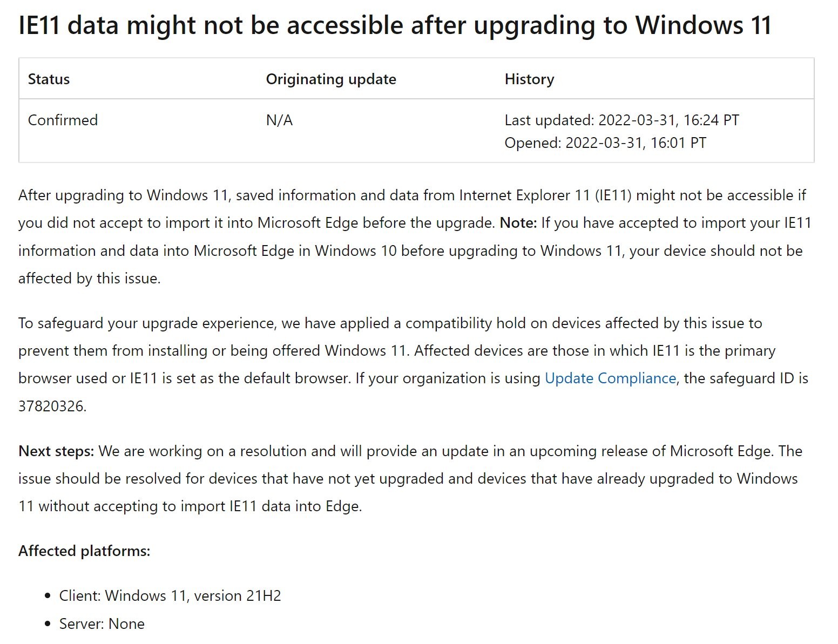Viewport: 838px width, 644px height.
Task: Click the Opened 2022-03-31 16:01 text
Action: coord(605,143)
